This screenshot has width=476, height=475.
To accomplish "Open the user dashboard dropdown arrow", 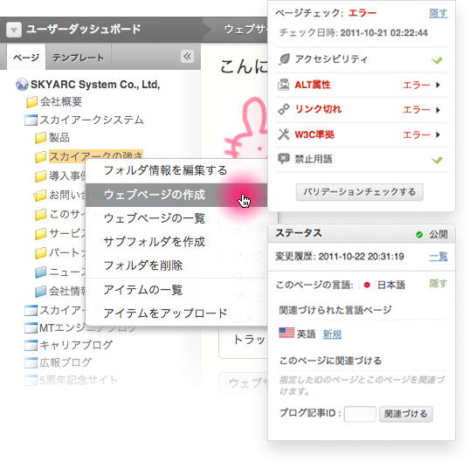I will pyautogui.click(x=14, y=30).
